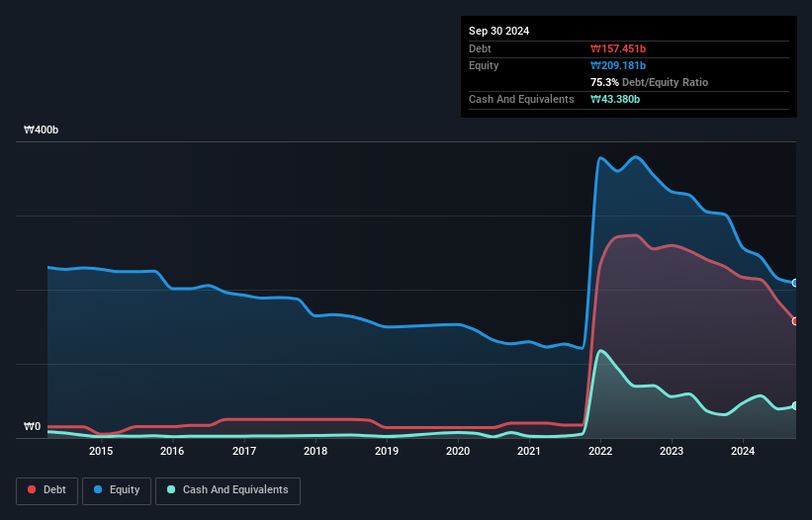This screenshot has height=520, width=812.
Task: Click the blue Equity legend dot
Action: pos(98,489)
